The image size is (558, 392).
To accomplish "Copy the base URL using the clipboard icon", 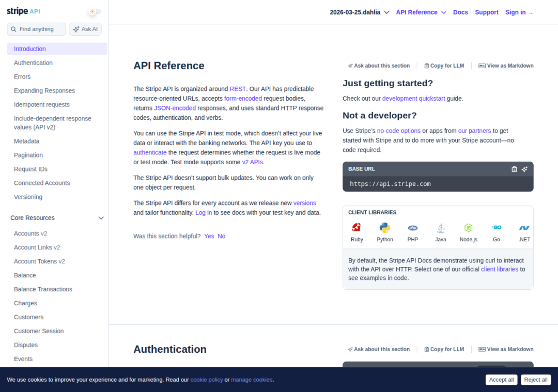I will pos(514,169).
